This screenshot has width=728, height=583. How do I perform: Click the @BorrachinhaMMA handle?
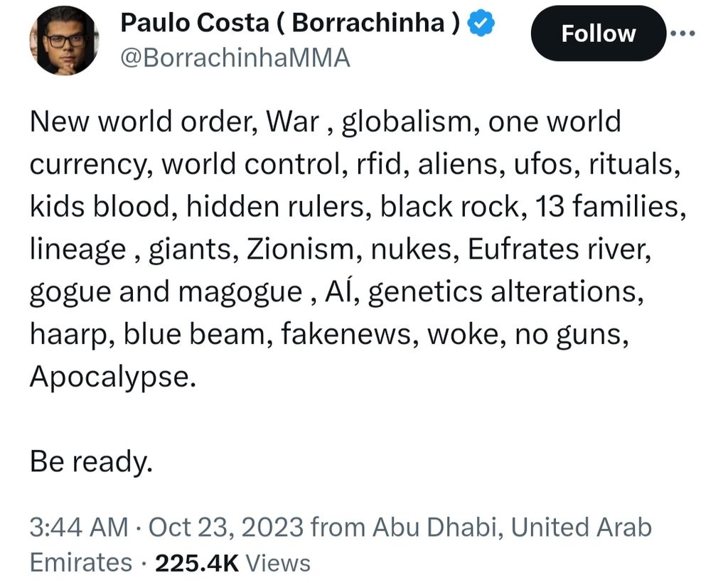pyautogui.click(x=235, y=58)
